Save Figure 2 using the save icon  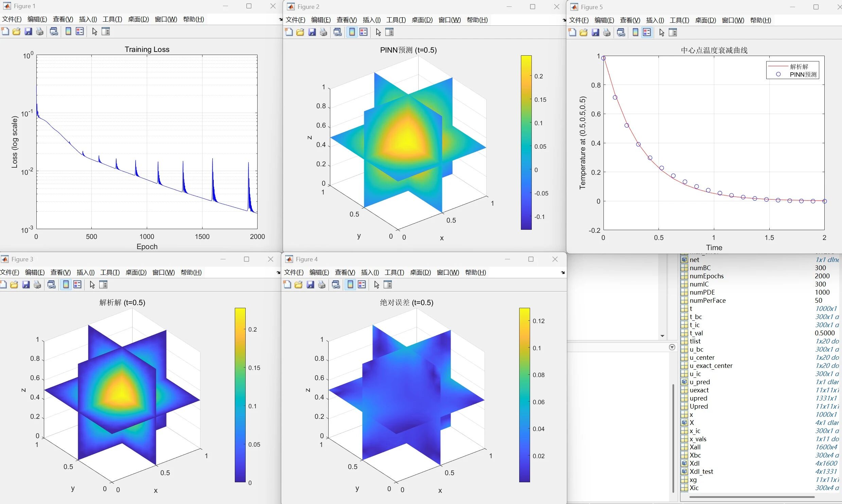pos(312,32)
